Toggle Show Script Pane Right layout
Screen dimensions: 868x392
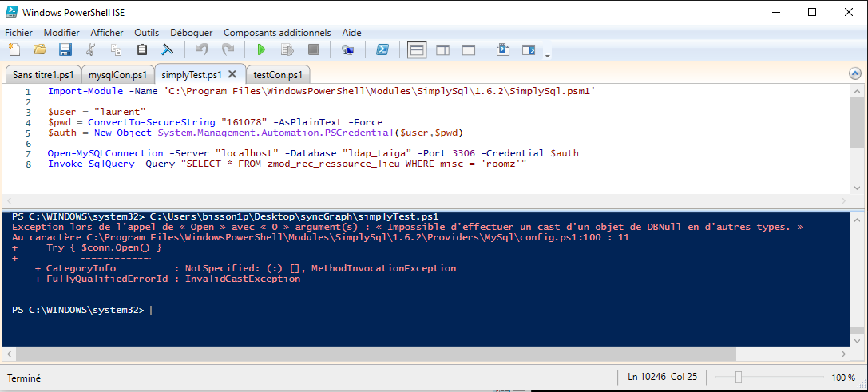442,50
